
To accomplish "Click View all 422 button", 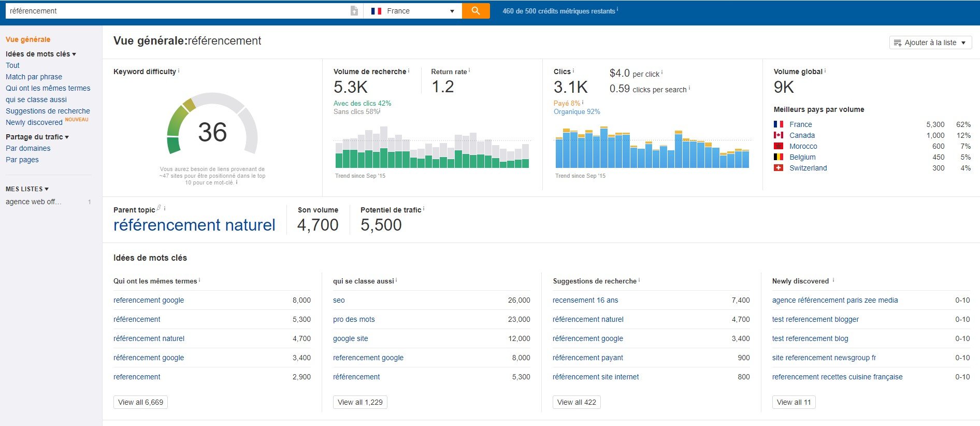I will click(577, 402).
